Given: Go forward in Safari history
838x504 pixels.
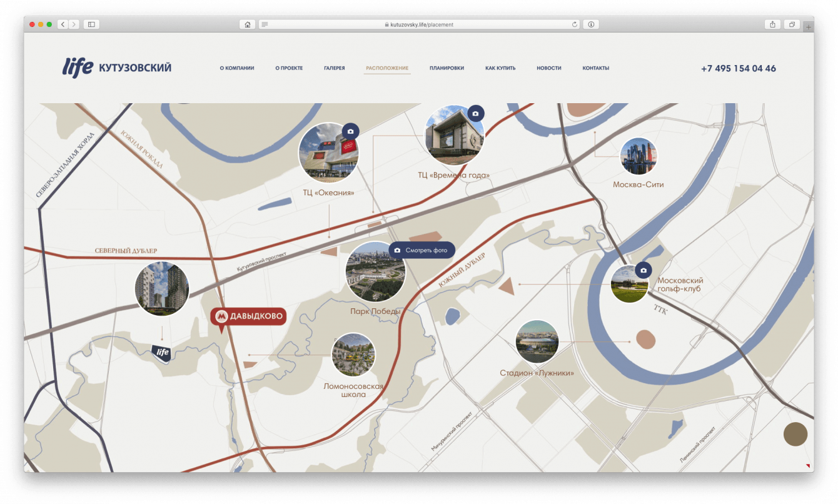Looking at the screenshot, I should 74,24.
